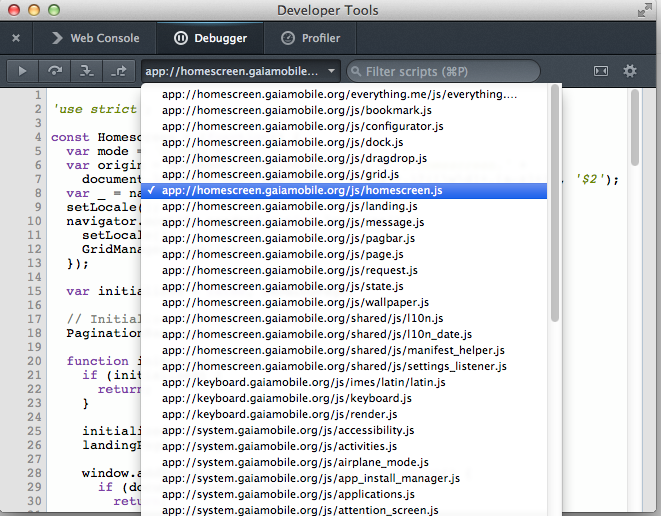Open the Profiler tab

click(x=310, y=38)
